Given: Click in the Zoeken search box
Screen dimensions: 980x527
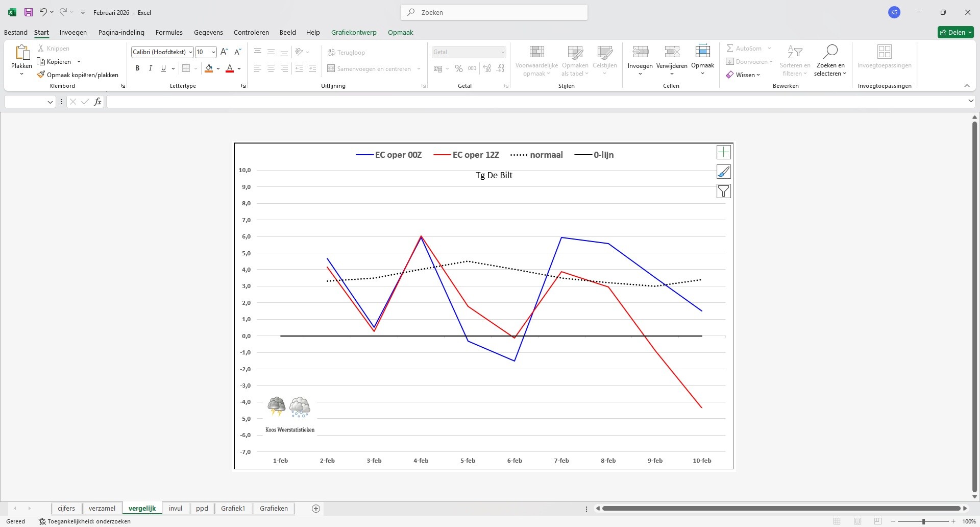Looking at the screenshot, I should tap(494, 12).
